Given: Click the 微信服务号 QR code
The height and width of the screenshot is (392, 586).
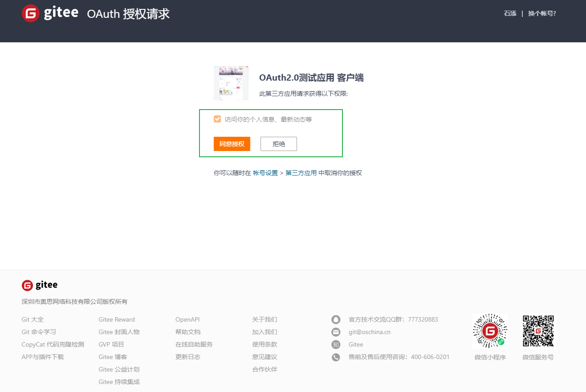Looking at the screenshot, I should 538,331.
